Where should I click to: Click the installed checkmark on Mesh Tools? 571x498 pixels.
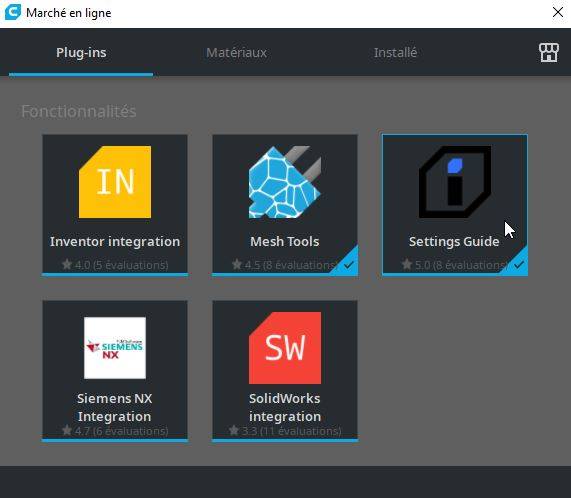(x=348, y=265)
